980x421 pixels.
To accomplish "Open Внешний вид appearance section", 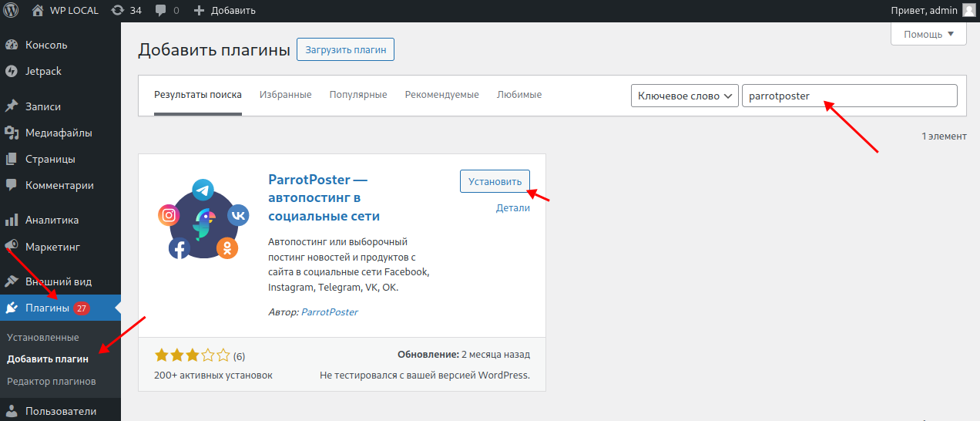I will (60, 281).
